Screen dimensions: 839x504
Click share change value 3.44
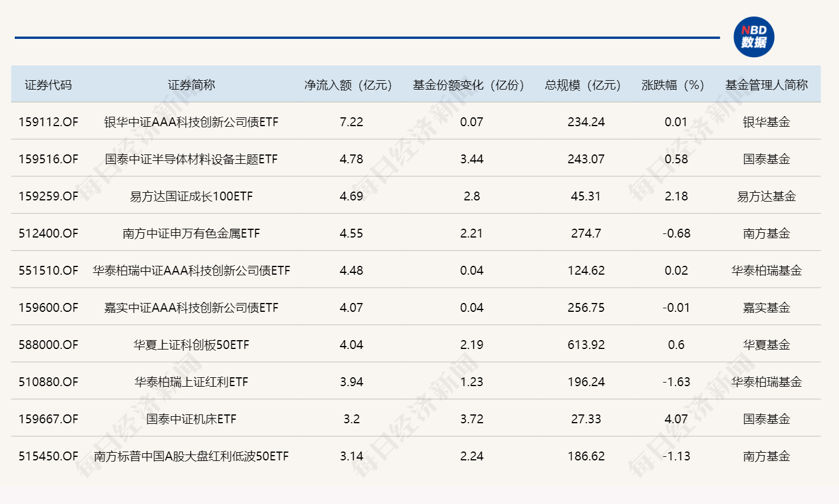point(472,159)
